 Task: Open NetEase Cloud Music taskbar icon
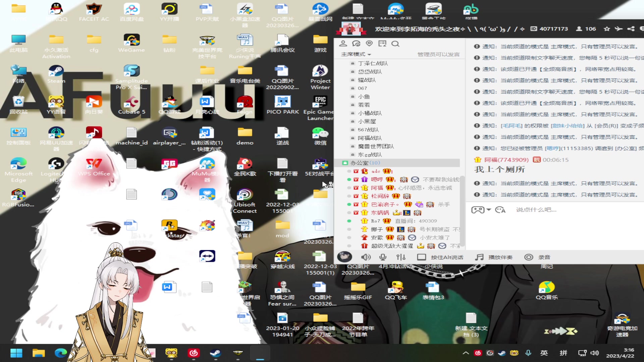pyautogui.click(x=194, y=353)
